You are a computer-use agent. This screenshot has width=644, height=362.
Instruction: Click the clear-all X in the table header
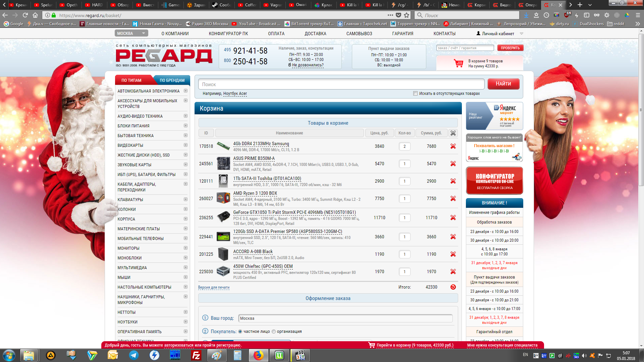(453, 133)
